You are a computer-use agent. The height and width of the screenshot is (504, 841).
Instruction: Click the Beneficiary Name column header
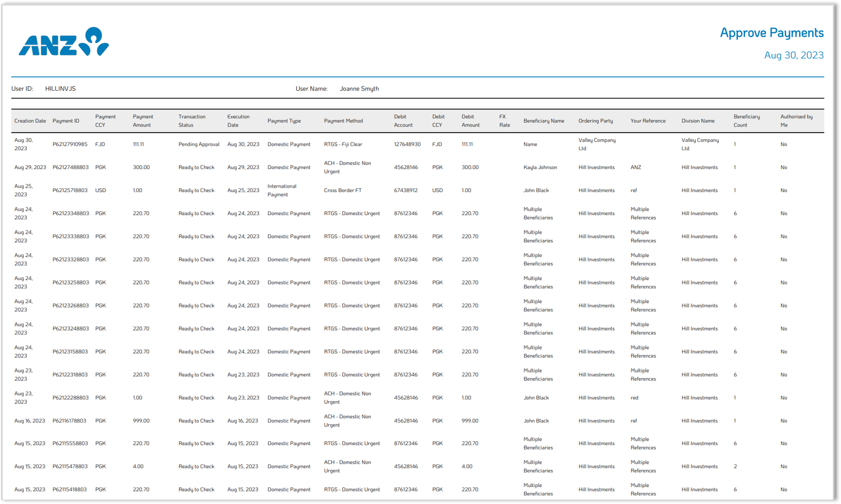543,121
